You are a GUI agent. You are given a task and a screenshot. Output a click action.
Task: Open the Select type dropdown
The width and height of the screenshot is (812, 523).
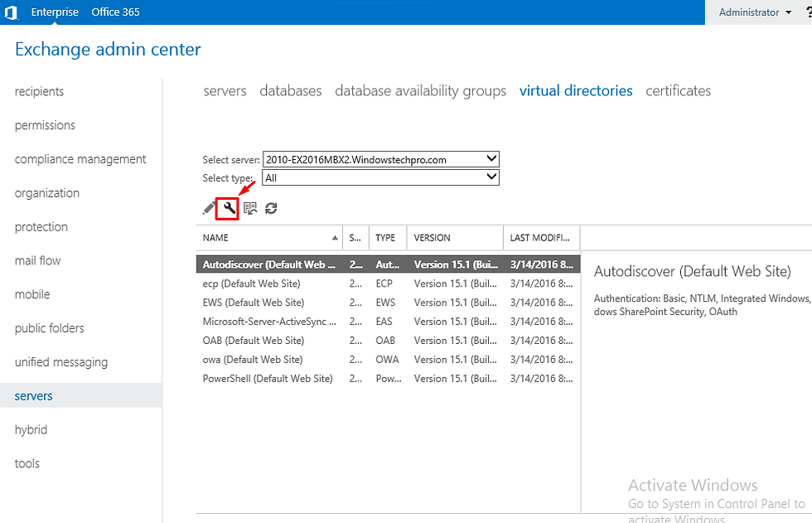pos(380,177)
